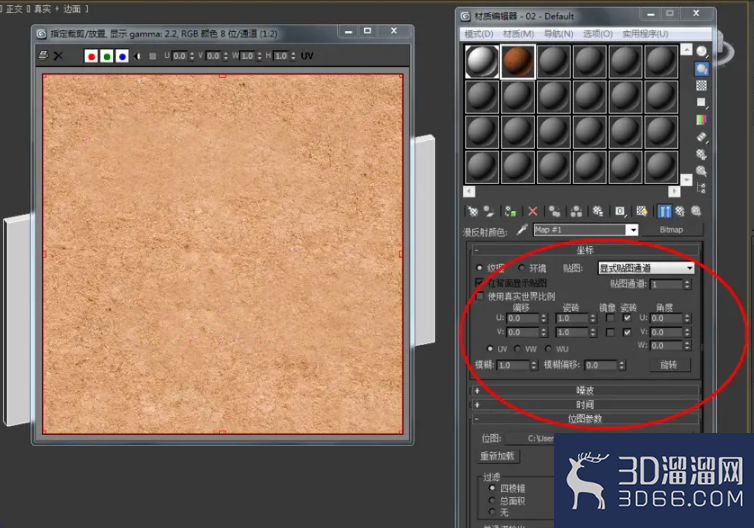Enable the 使用真实世界比例 checkbox
This screenshot has width=754, height=528.
coord(479,296)
